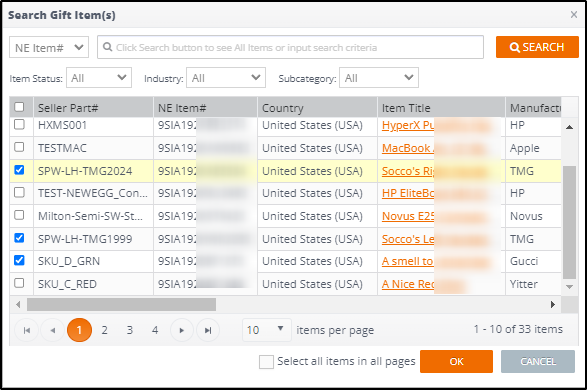
Task: Enable Select all items in all pages
Action: pos(266,362)
